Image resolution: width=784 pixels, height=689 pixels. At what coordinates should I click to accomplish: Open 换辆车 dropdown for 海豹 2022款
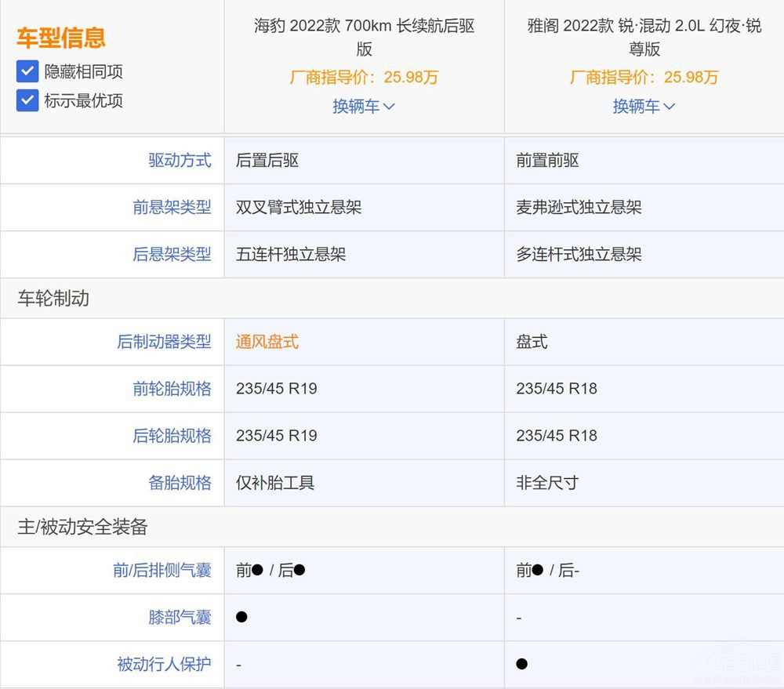pos(364,107)
